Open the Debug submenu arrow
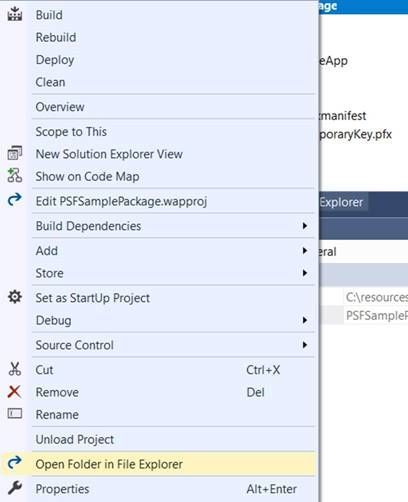Screen dimensions: 408x502 pyautogui.click(x=304, y=320)
